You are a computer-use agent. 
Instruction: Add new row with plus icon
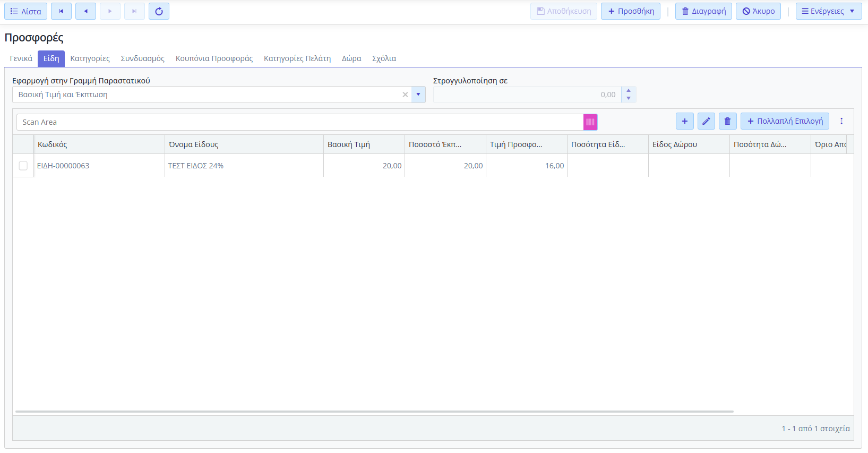pyautogui.click(x=684, y=121)
